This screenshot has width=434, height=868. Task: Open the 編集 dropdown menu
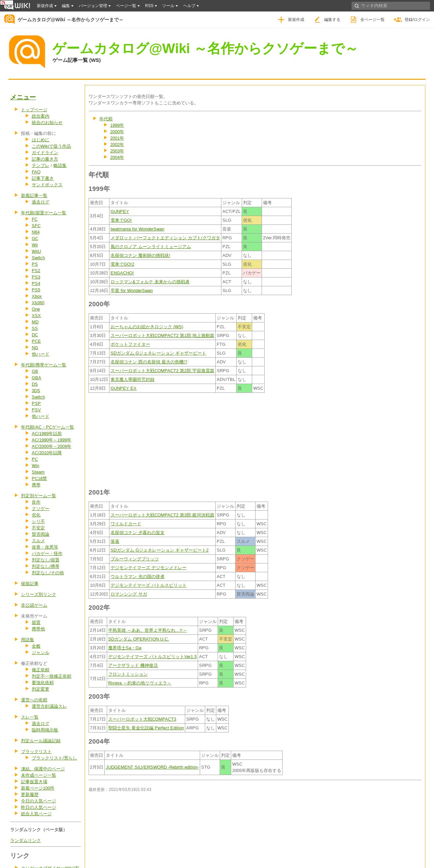click(68, 6)
